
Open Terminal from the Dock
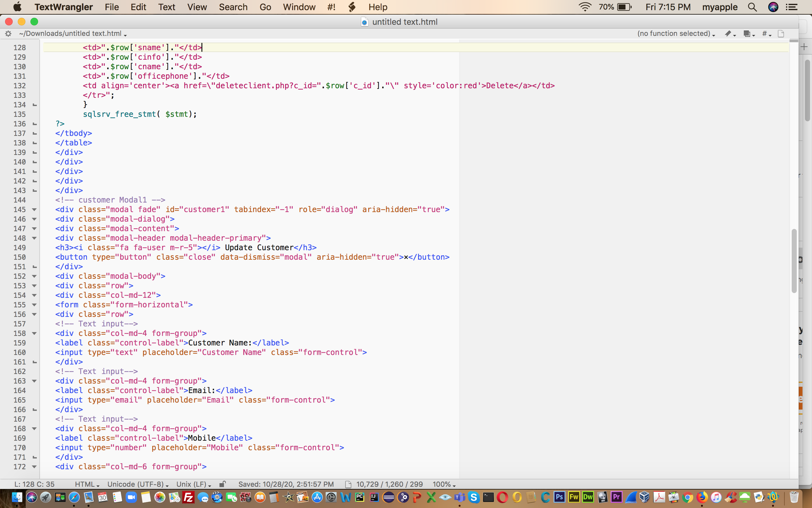[x=488, y=497]
